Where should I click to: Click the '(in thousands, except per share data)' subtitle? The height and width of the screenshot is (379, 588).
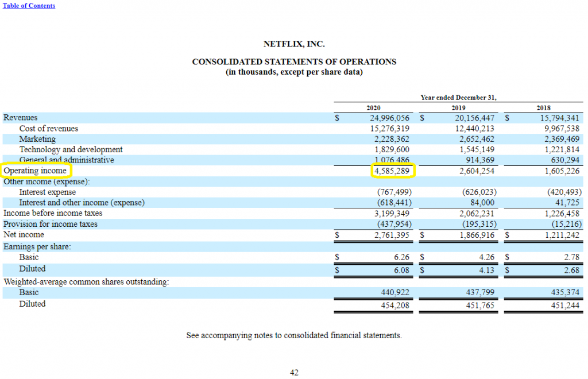click(x=294, y=72)
